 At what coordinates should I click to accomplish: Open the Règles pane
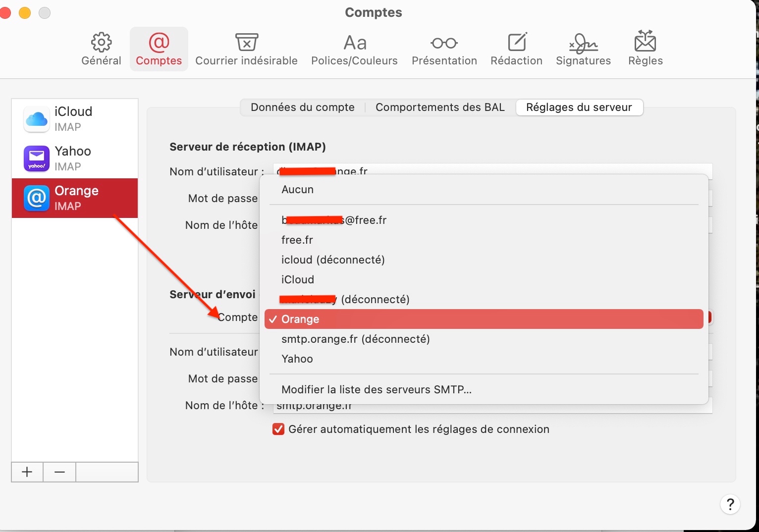coord(645,49)
